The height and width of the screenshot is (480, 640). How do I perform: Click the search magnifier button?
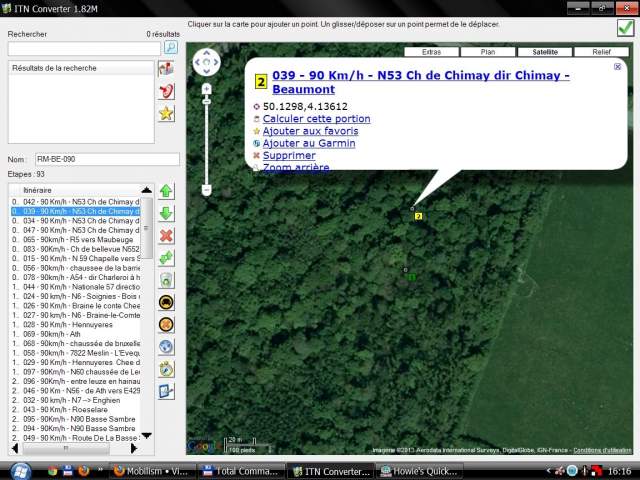171,48
